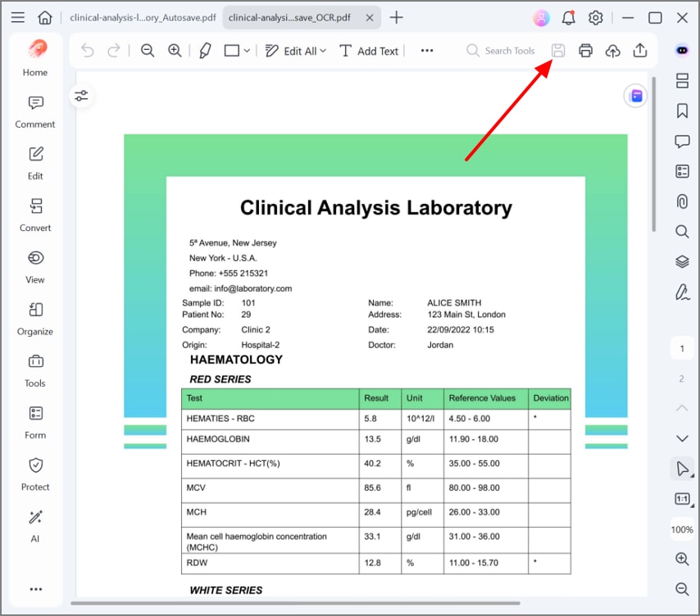Click the horizontal scrollbar thumb
Screen dimensions: 700x616
tap(295, 603)
